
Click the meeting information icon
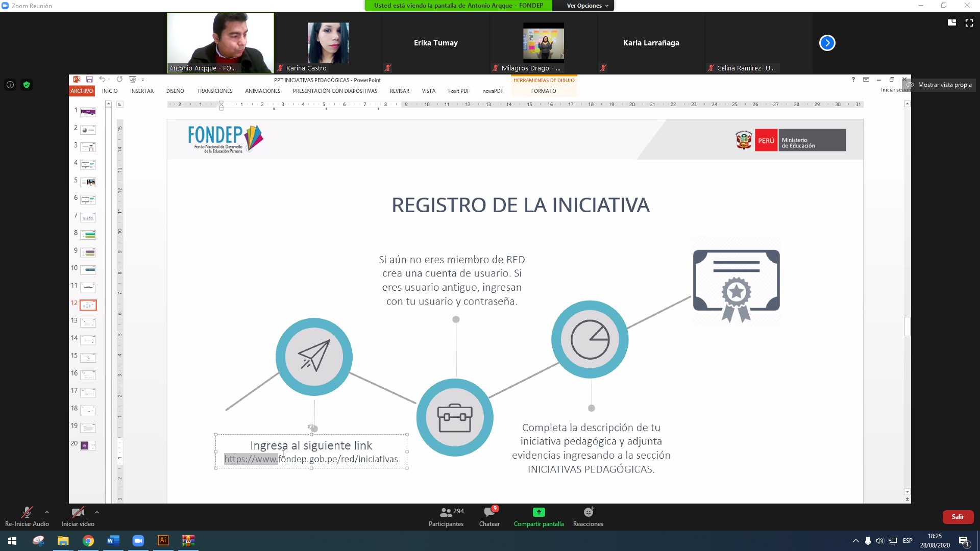pos(10,85)
